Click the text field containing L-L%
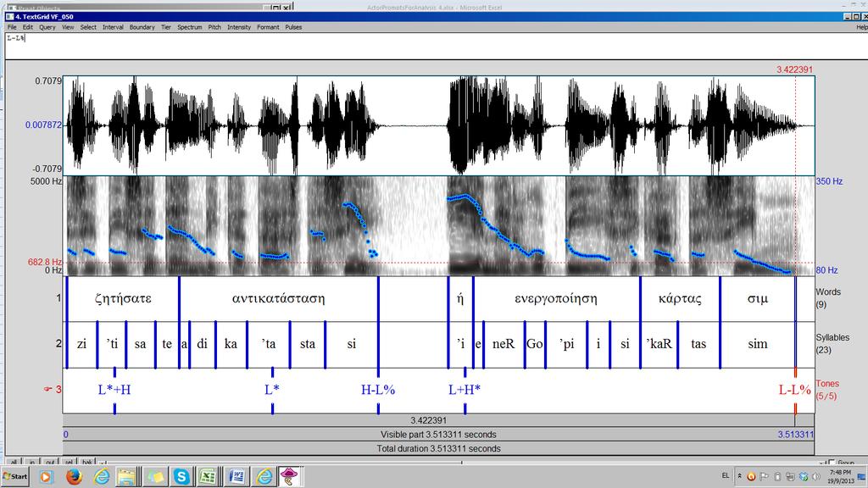The width and height of the screenshot is (868, 488). point(437,46)
